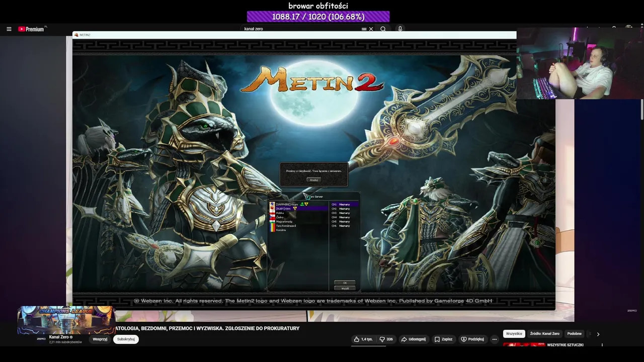The height and width of the screenshot is (362, 644).
Task: Choose the Țara Românească server
Action: point(298,226)
